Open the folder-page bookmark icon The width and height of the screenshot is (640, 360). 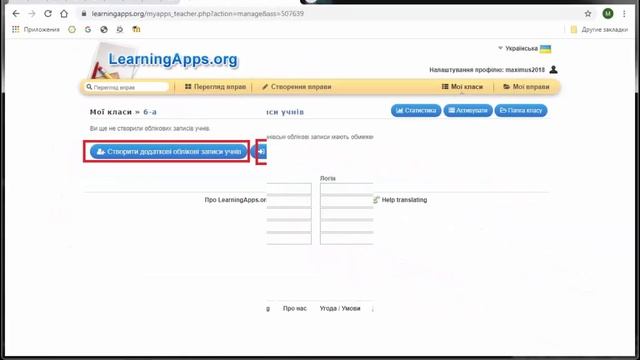coord(136,29)
